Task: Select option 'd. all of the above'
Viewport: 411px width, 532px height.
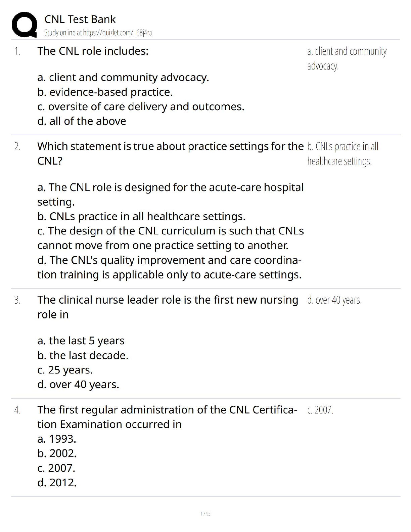Action: click(x=82, y=121)
